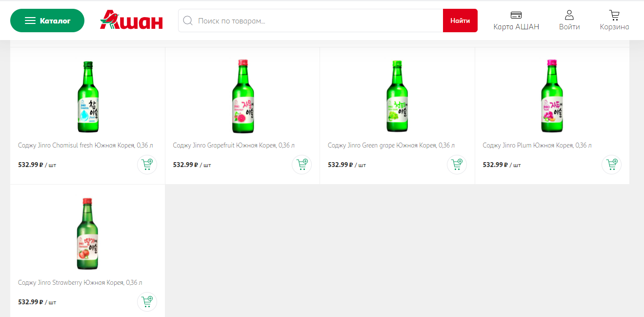
Task: Add Jinro Grapefruit soju to cart
Action: point(302,165)
